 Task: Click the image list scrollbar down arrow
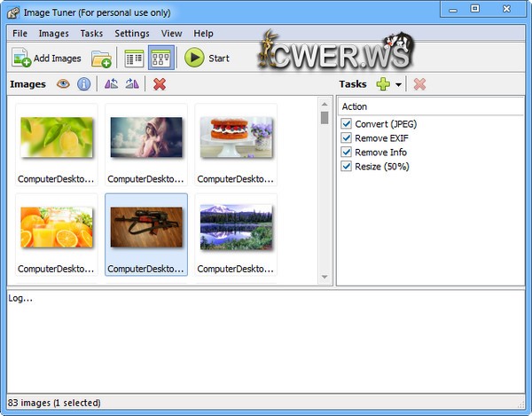[x=325, y=278]
